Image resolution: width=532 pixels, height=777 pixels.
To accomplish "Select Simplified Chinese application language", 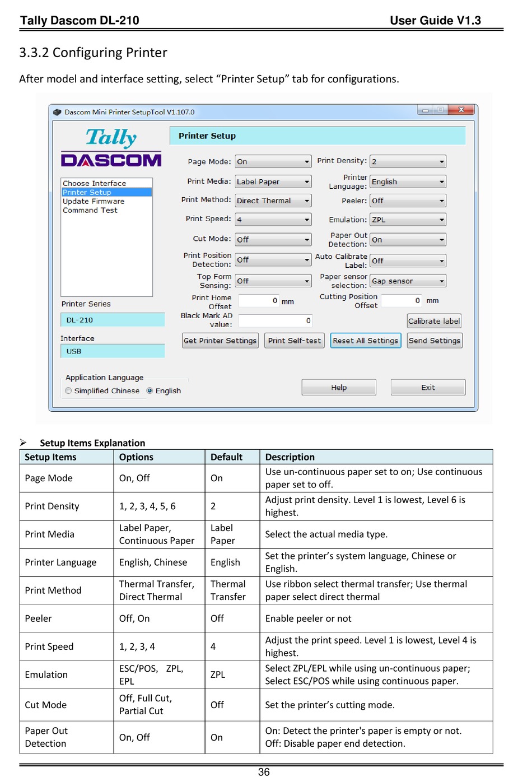I will [x=68, y=391].
